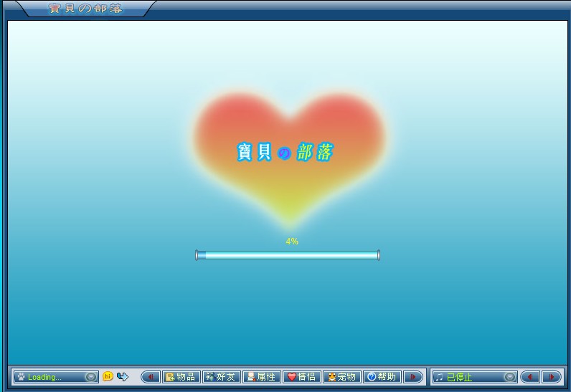Open the 帮助 (Help) menu
This screenshot has width=571, height=392.
pos(382,377)
